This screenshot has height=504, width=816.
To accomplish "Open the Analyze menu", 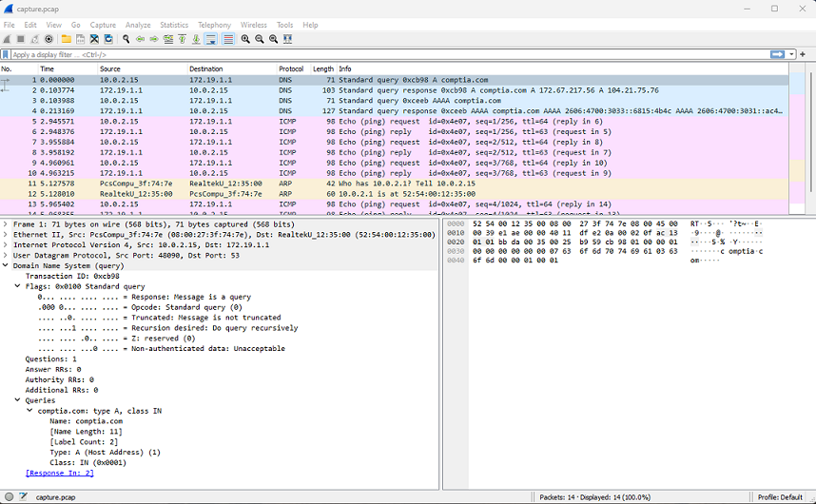I will (138, 25).
